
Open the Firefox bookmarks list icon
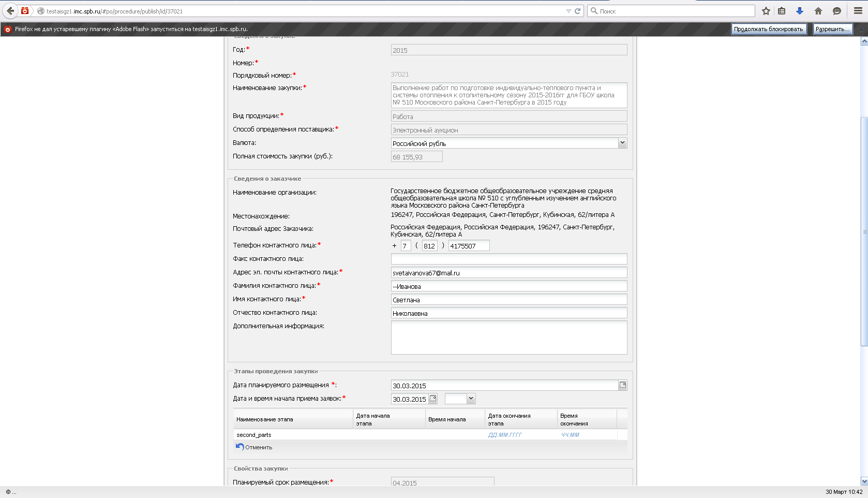(782, 11)
